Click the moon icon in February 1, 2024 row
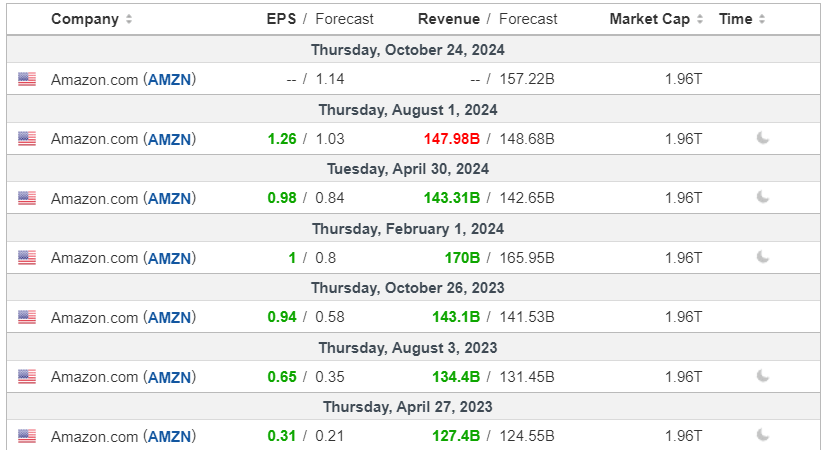 tap(763, 257)
